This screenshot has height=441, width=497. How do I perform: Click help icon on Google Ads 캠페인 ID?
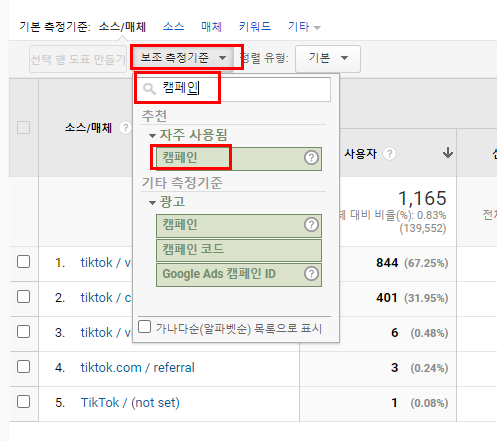tap(311, 274)
